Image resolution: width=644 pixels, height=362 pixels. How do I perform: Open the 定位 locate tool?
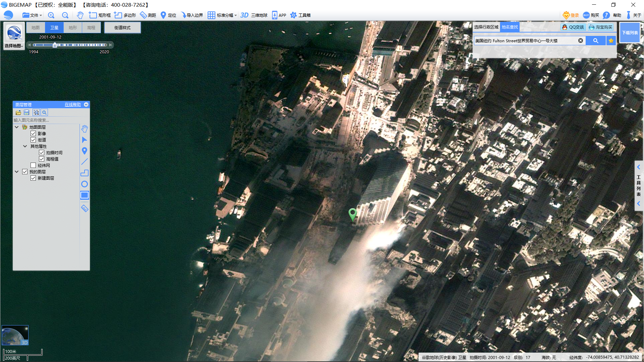(168, 15)
